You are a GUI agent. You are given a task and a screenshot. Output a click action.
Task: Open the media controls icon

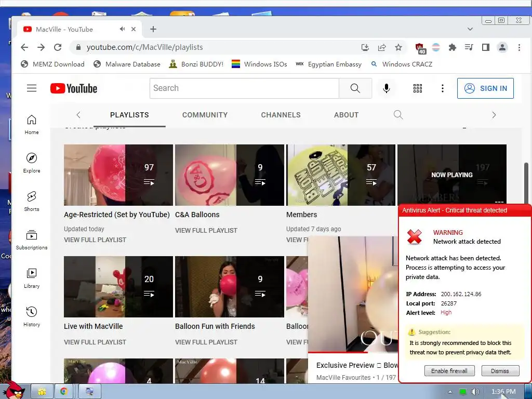click(469, 47)
